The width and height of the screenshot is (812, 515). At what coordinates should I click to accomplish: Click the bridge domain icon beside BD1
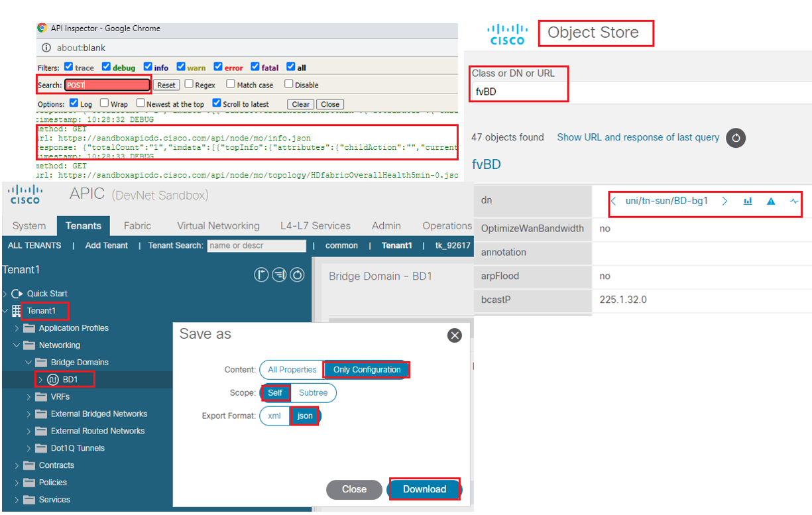pos(53,380)
